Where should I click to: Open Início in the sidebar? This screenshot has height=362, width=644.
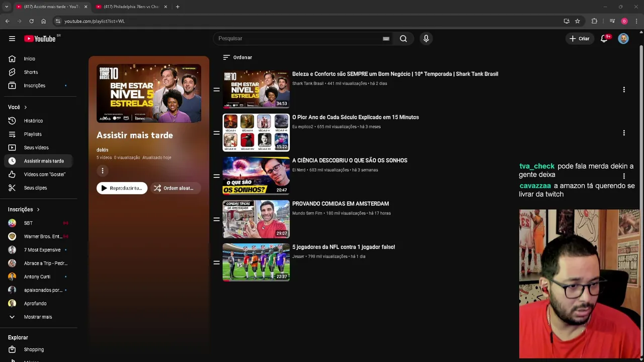click(x=39, y=59)
